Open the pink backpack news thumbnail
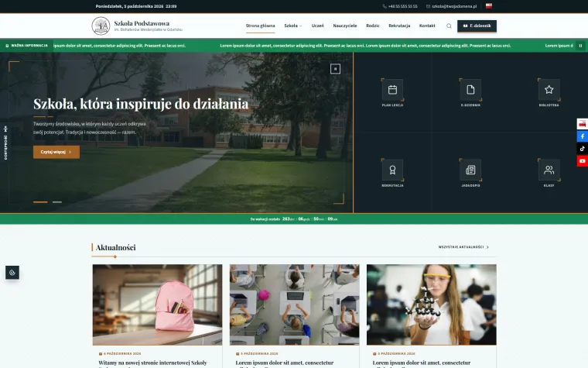Viewport: 588px width, 368px height. [158, 304]
